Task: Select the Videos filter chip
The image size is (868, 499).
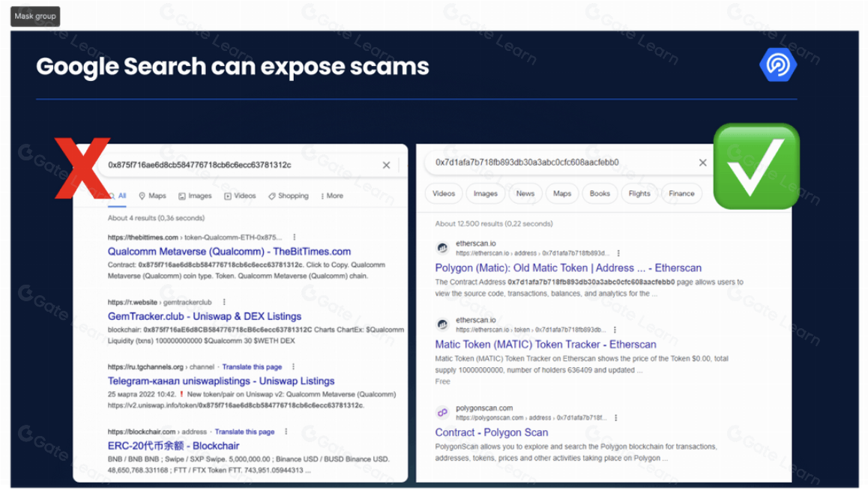Action: coord(444,193)
